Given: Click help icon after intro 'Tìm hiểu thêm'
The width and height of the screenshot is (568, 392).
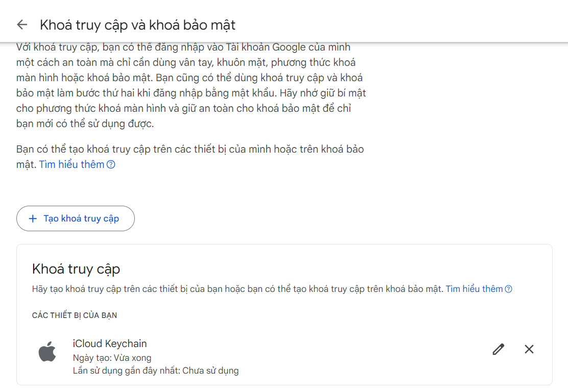Looking at the screenshot, I should [x=111, y=165].
